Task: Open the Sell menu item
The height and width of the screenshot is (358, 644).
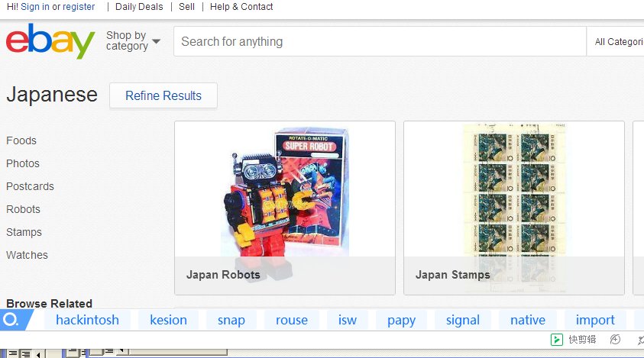Action: (186, 7)
